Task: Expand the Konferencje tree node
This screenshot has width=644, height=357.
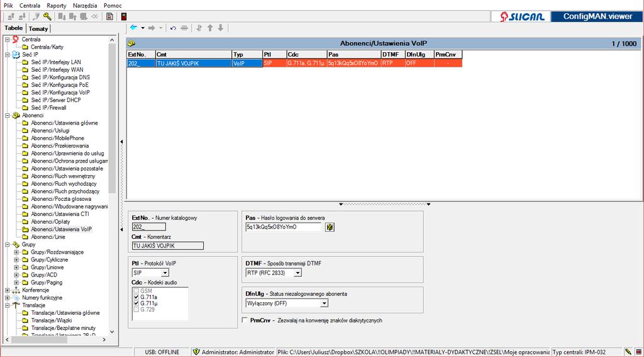Action: 8,290
